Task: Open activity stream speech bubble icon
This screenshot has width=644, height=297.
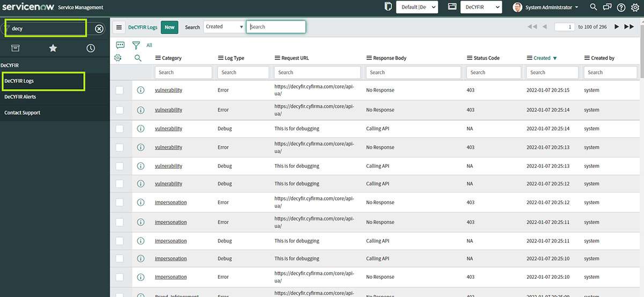Action: [120, 45]
